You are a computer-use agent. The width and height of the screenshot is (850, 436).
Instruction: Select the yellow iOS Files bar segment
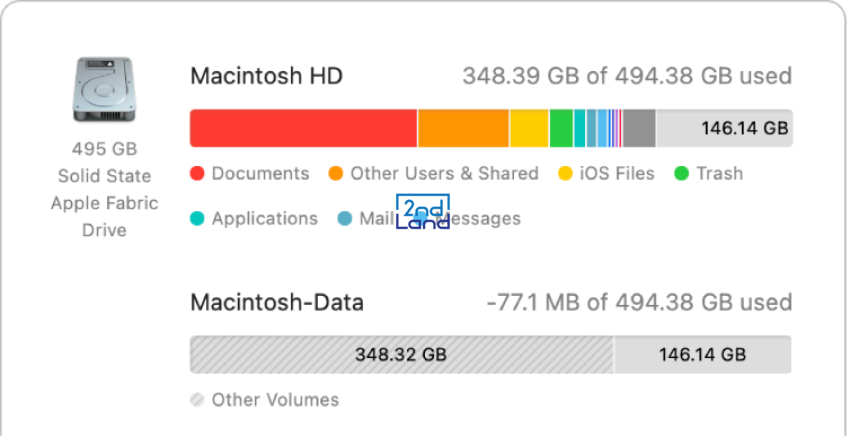[x=530, y=129]
